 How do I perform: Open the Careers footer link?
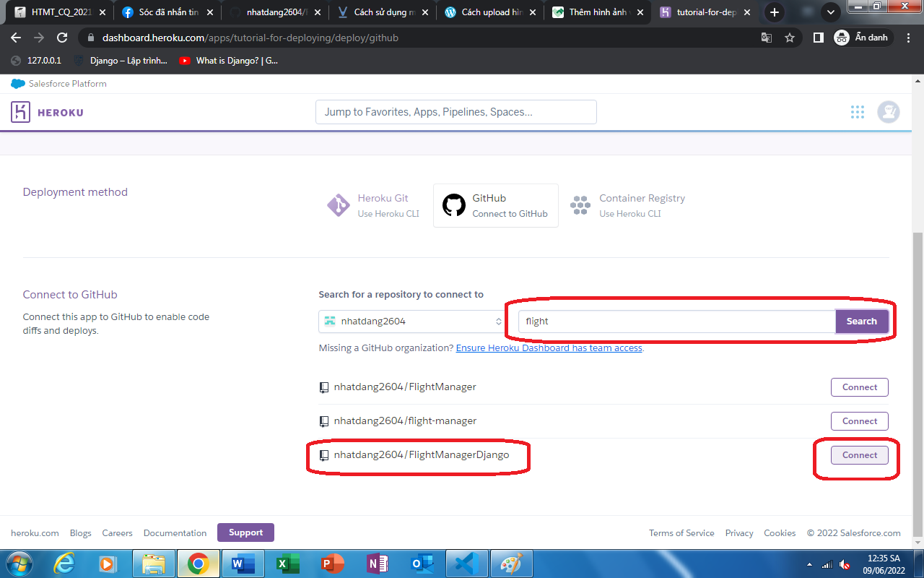click(117, 533)
